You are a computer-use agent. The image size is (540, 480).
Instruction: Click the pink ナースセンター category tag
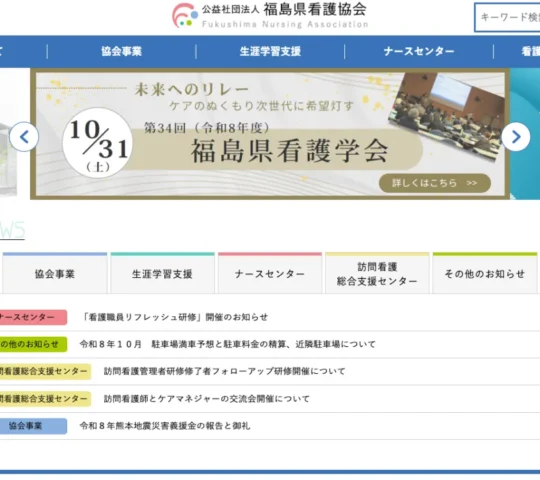pyautogui.click(x=33, y=317)
